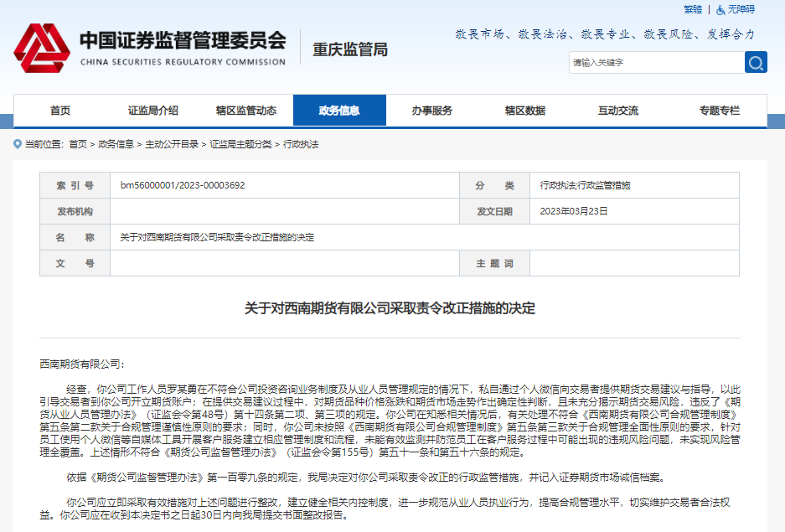Open the 办事服务 navigation tab
This screenshot has width=785, height=532.
pos(432,111)
